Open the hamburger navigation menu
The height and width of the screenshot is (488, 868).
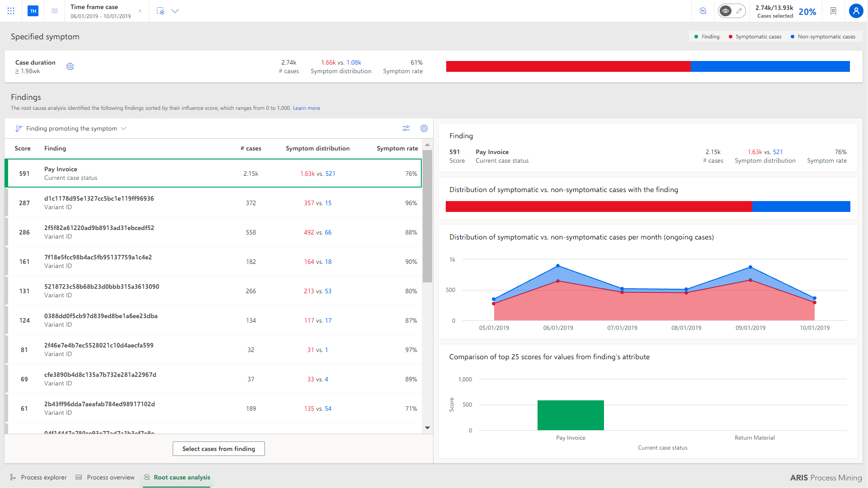pos(55,11)
